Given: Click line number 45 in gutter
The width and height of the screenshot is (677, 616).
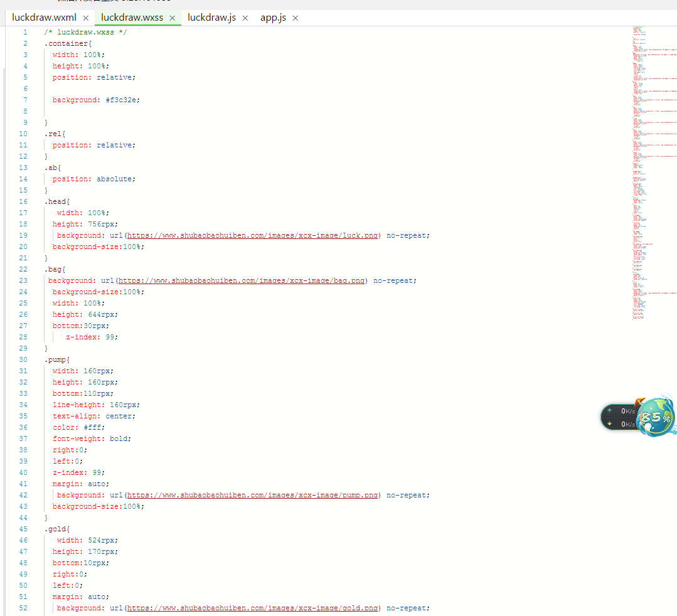Looking at the screenshot, I should [23, 529].
